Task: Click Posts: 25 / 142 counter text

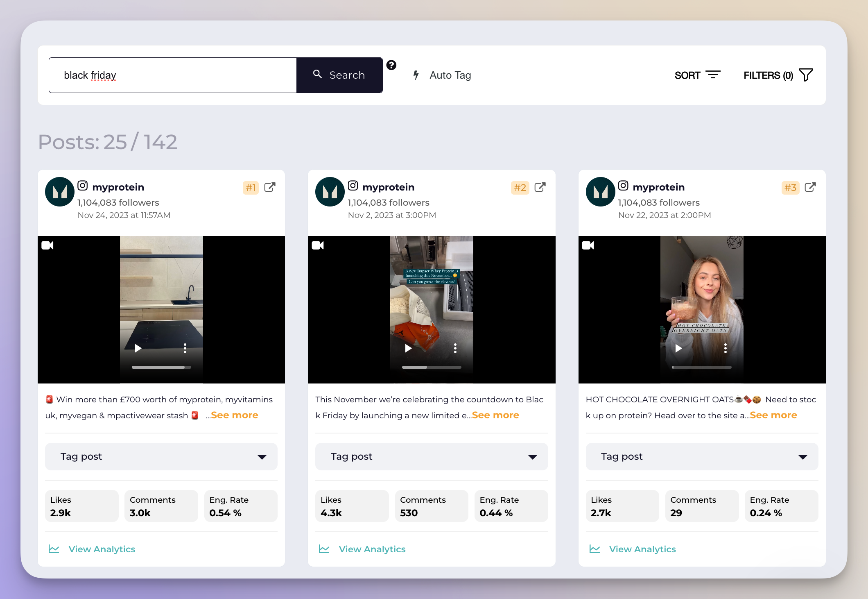Action: 108,142
